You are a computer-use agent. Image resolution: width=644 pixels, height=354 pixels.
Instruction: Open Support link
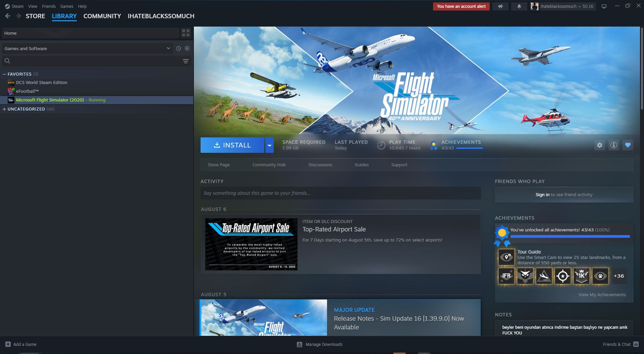coord(399,165)
